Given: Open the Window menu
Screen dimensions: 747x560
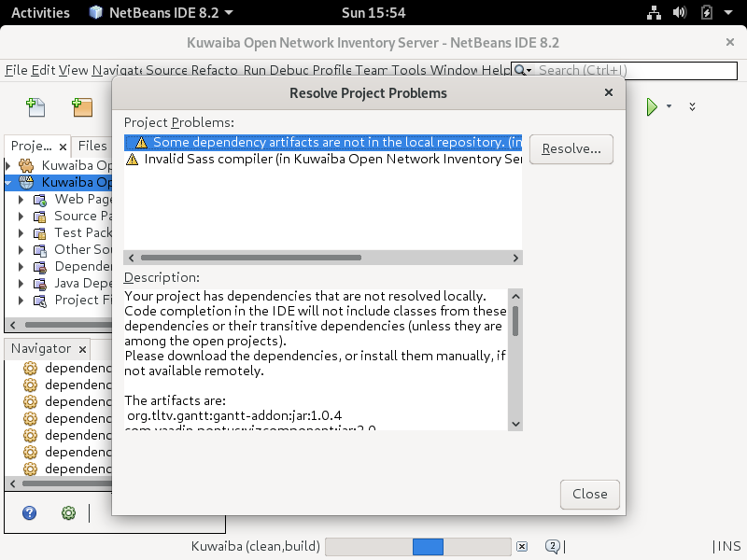Looking at the screenshot, I should click(454, 71).
